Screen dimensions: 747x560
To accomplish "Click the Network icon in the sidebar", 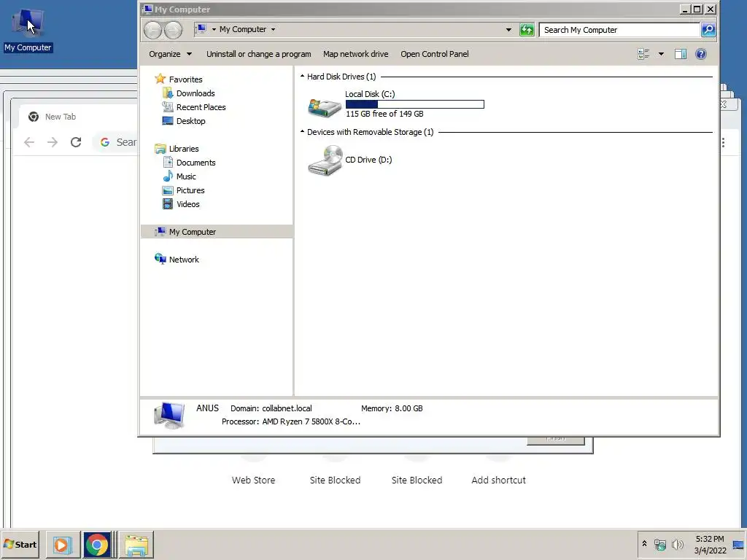I will pos(160,259).
